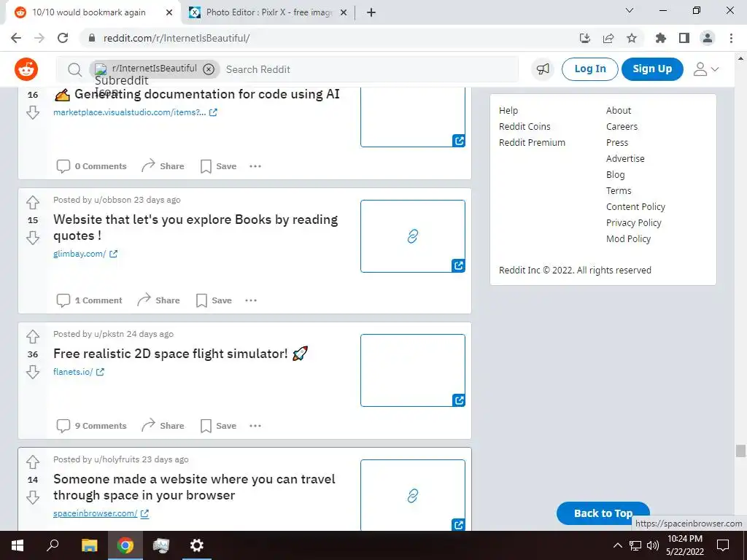This screenshot has width=747, height=560.
Task: Open user u/obbson profile
Action: (x=112, y=200)
